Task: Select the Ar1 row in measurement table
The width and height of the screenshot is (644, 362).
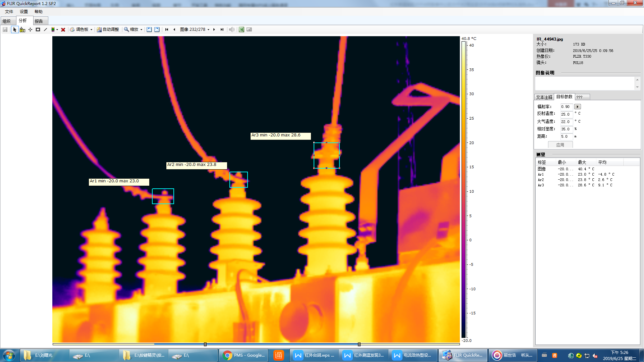Action: (588, 174)
